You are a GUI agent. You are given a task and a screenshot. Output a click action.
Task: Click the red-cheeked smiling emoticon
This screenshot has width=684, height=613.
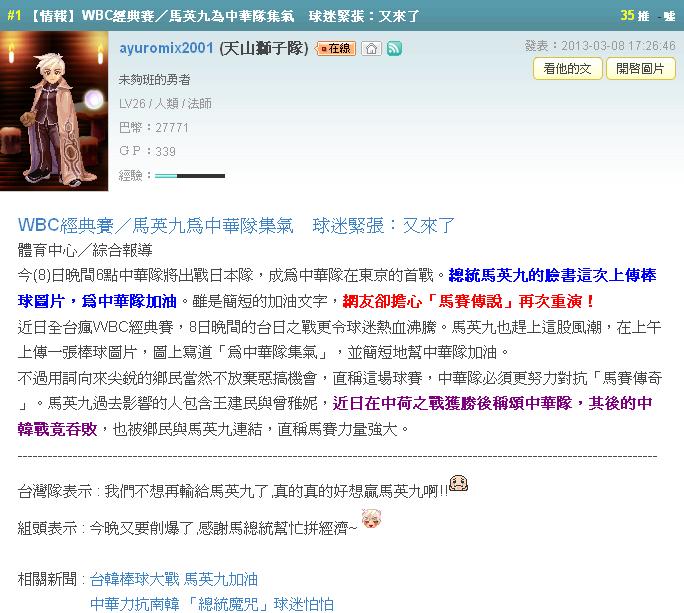(x=371, y=519)
